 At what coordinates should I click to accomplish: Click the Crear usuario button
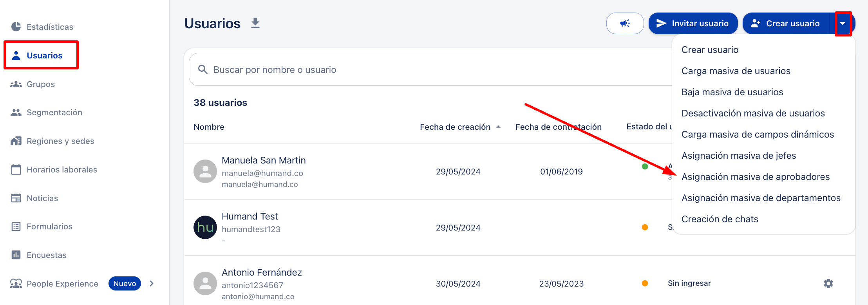click(x=786, y=24)
